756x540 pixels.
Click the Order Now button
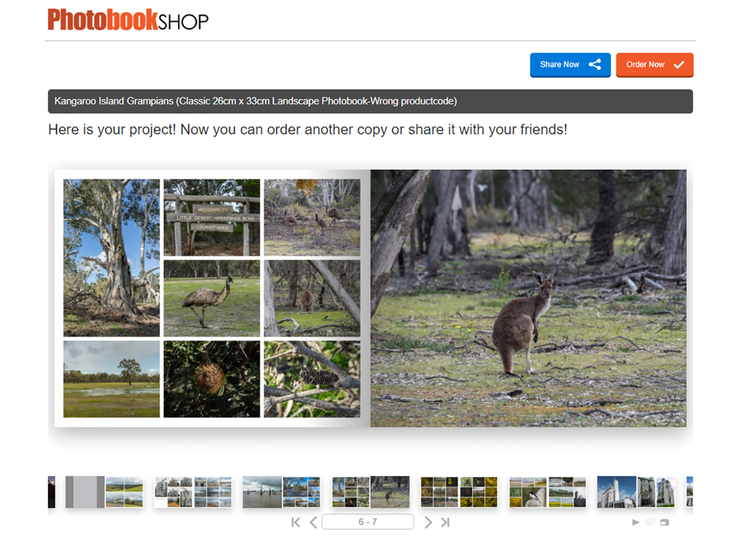[654, 65]
